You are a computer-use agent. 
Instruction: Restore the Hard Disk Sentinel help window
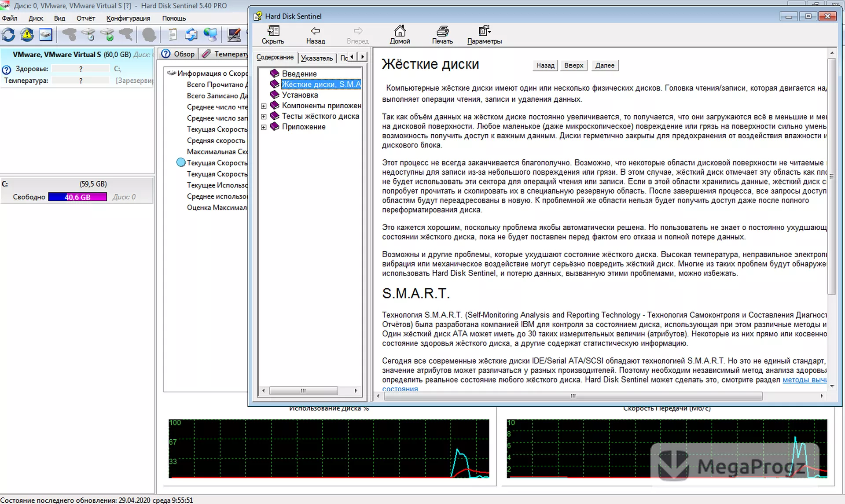point(808,16)
